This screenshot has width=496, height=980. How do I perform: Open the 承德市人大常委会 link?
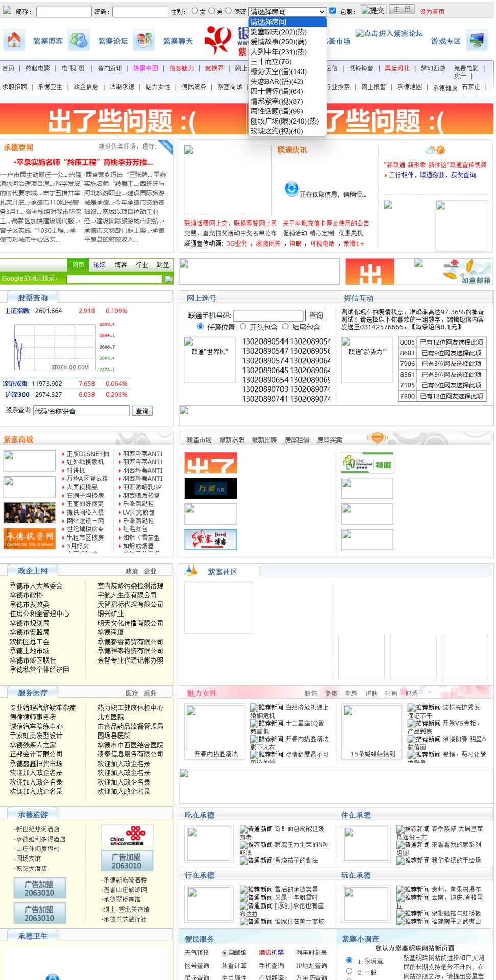[x=36, y=586]
